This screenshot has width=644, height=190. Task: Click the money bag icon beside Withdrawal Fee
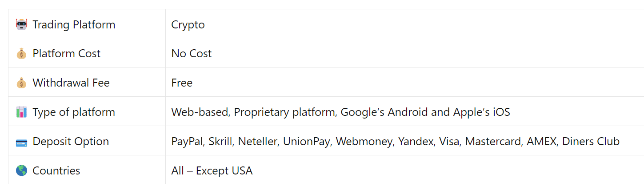tap(21, 83)
